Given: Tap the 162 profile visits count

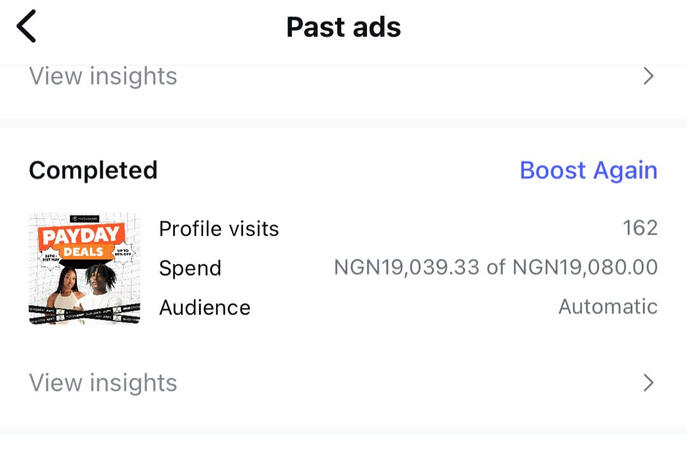Looking at the screenshot, I should point(640,228).
